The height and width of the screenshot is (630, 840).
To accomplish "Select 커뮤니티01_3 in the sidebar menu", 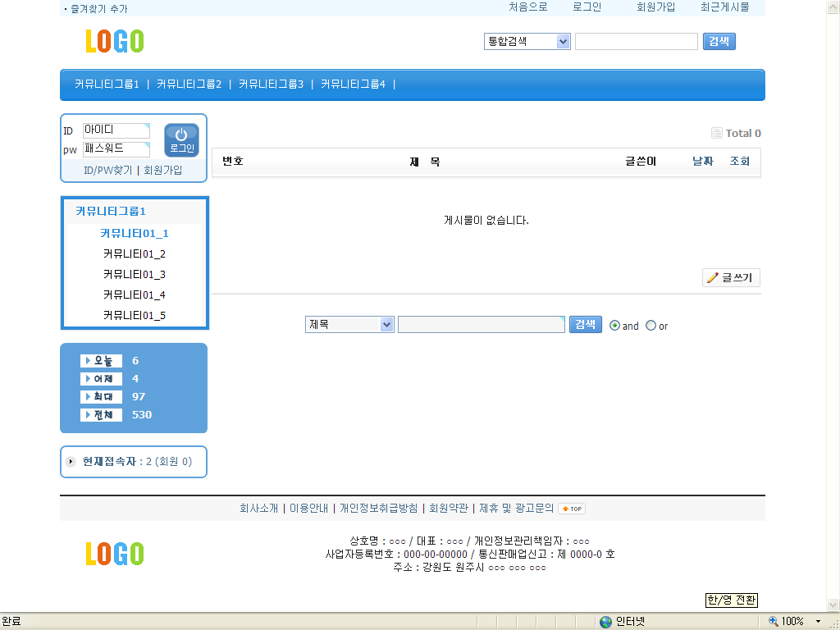I will click(135, 274).
